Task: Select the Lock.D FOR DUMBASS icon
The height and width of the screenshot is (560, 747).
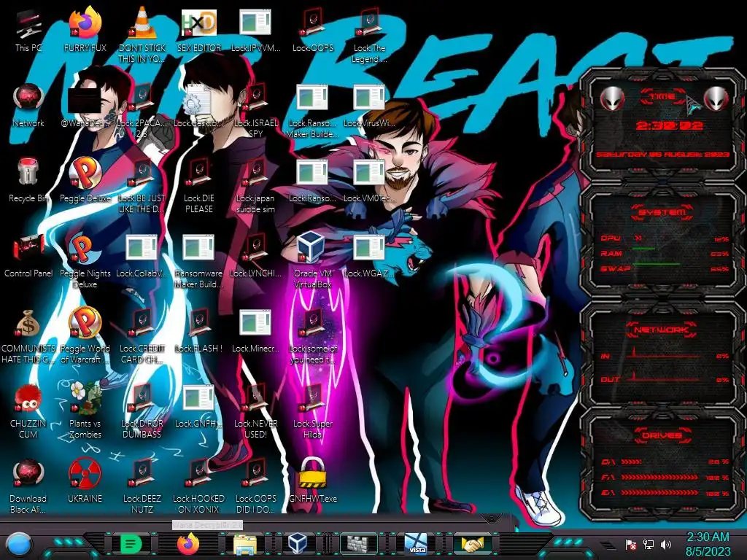Action: pyautogui.click(x=142, y=411)
